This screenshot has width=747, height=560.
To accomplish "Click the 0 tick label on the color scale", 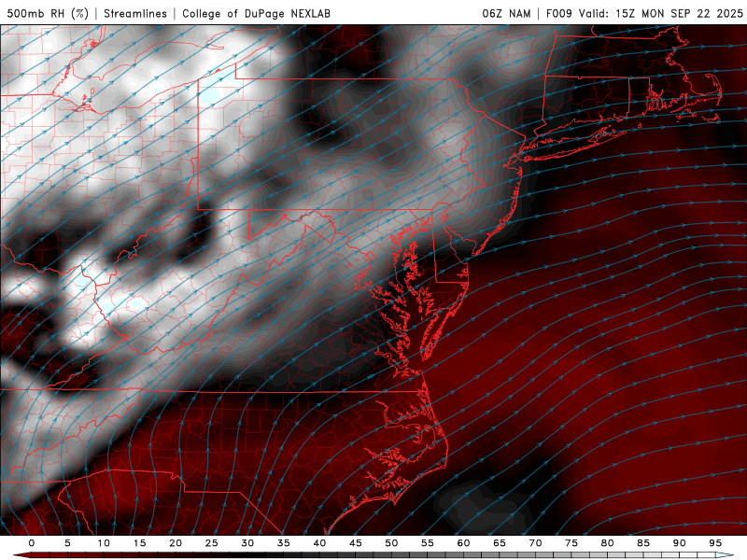I will (32, 543).
